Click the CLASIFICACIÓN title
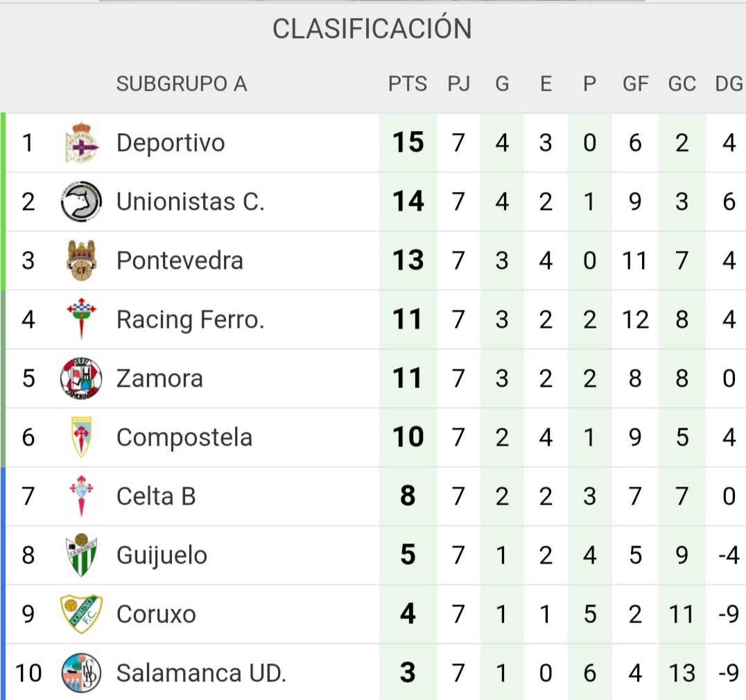 click(x=372, y=29)
